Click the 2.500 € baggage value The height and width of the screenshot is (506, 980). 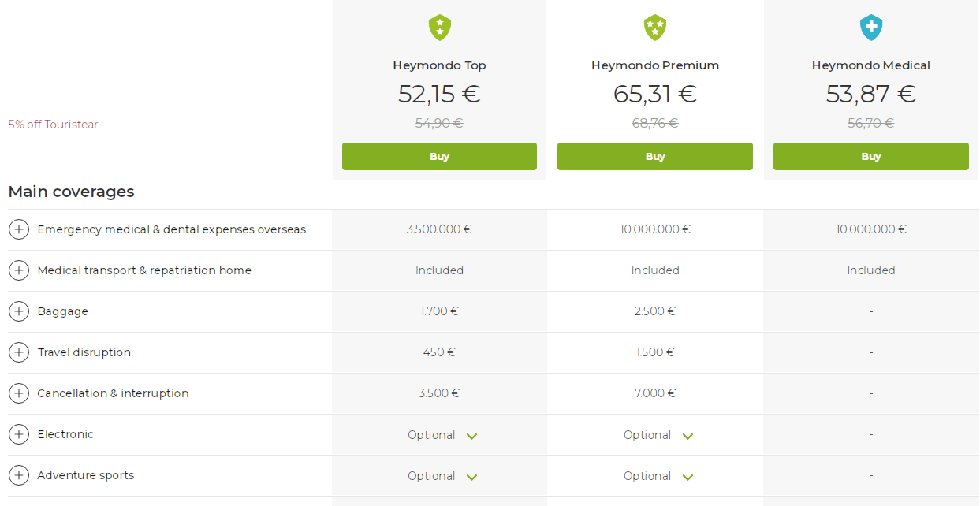(655, 311)
